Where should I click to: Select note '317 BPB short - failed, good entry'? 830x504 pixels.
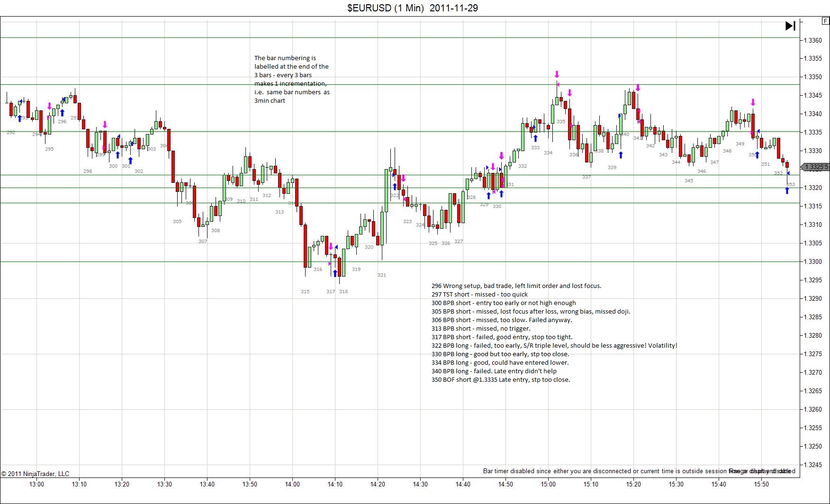502,337
